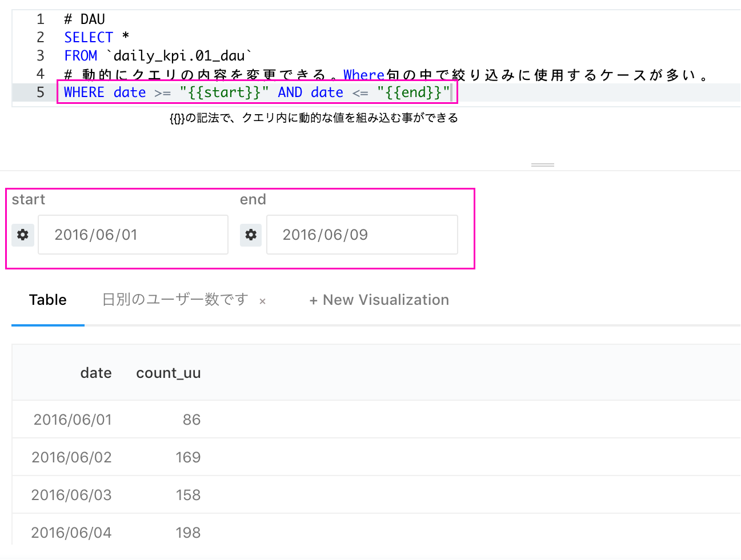Select line number 1 in the gutter

click(x=40, y=19)
